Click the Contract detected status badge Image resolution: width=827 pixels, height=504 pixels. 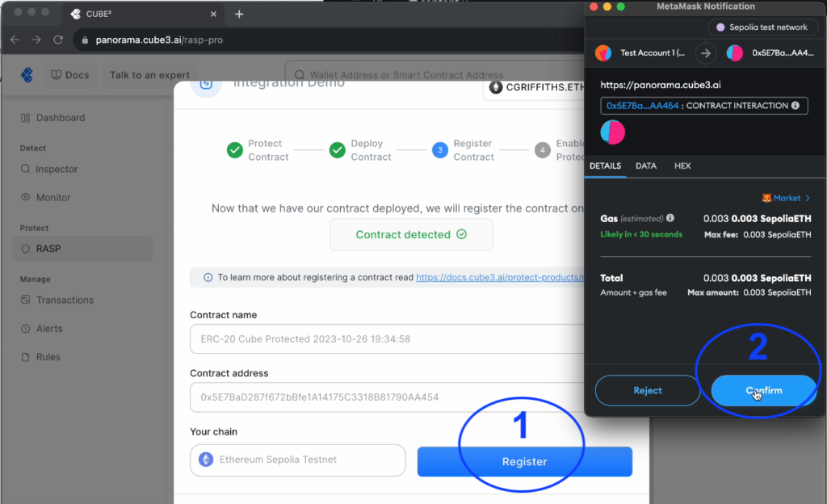(x=411, y=234)
